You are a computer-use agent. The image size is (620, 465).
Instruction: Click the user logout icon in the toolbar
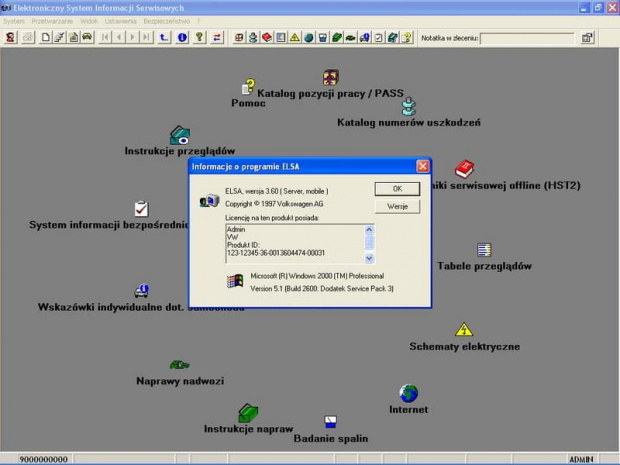click(10, 38)
